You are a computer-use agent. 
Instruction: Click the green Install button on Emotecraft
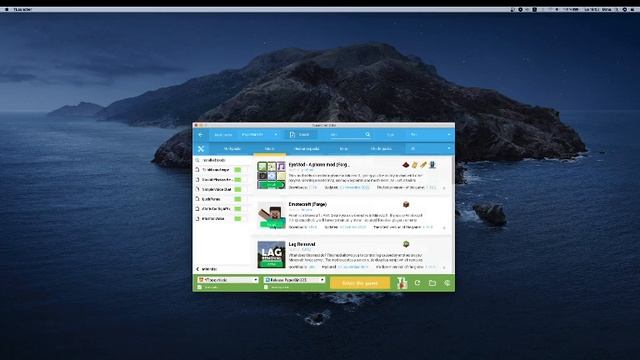(271, 225)
